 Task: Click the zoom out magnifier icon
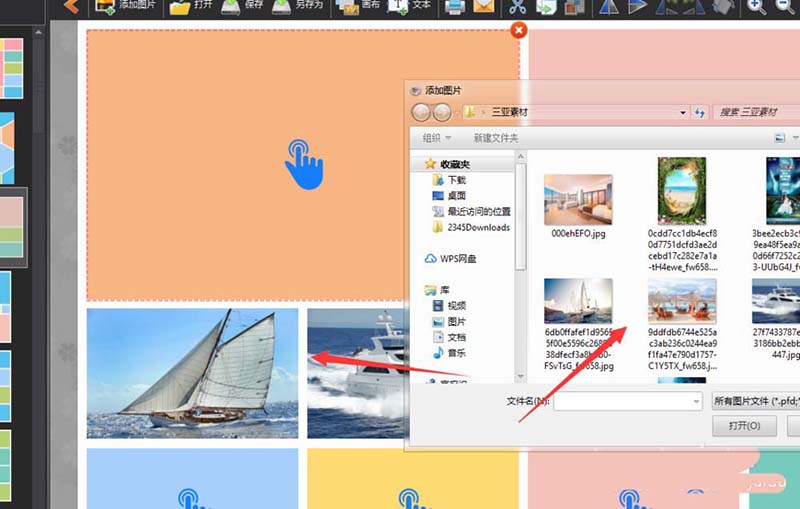point(785,6)
